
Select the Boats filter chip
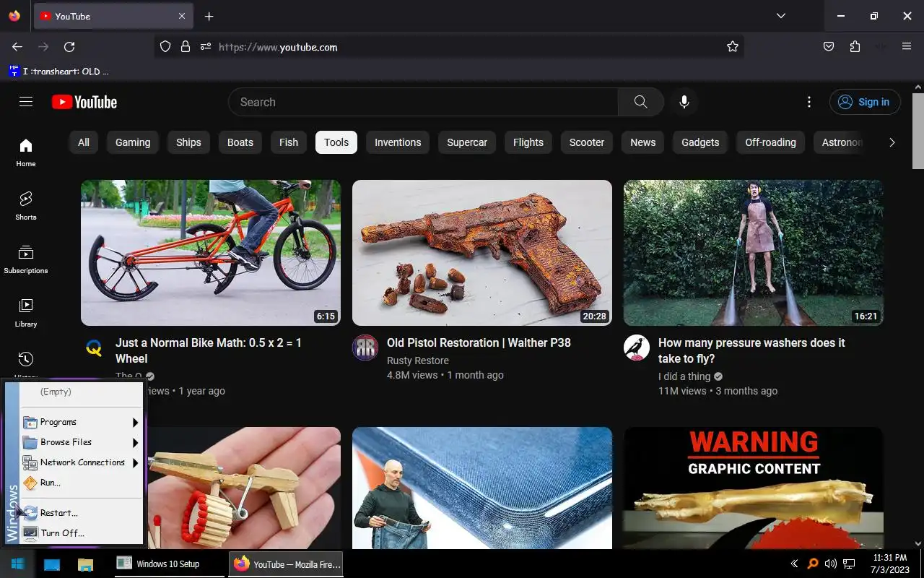(x=240, y=142)
